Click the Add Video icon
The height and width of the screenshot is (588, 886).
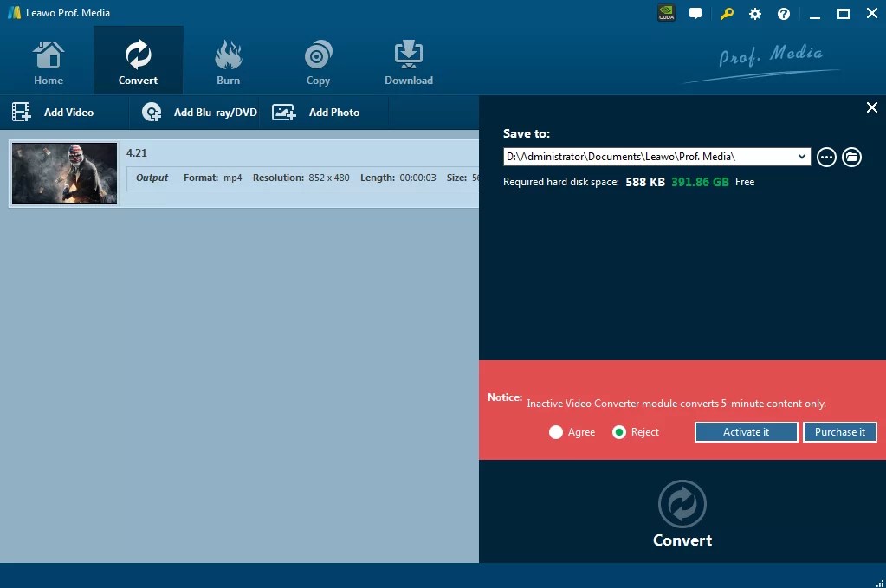[21, 111]
